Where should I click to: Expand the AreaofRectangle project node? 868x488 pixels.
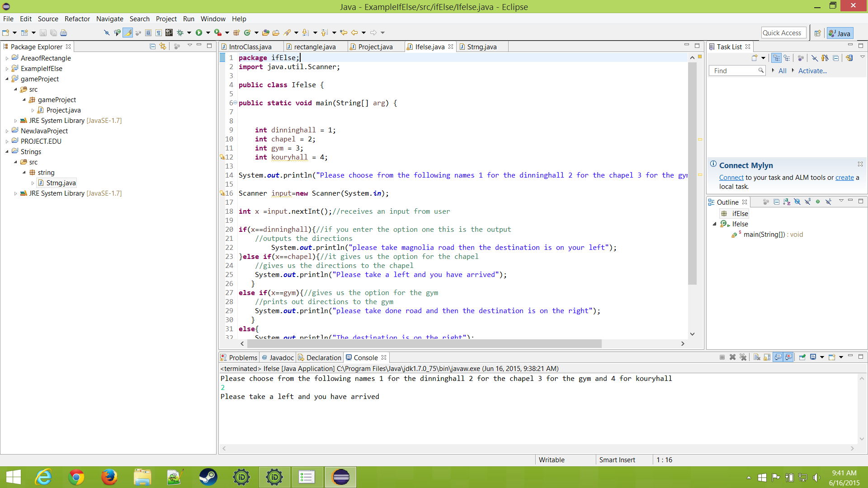tap(7, 58)
